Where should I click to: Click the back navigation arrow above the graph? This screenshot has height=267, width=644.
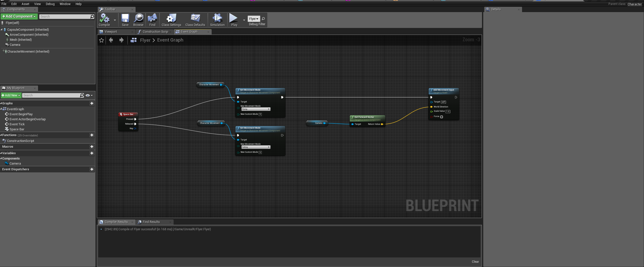tap(111, 40)
